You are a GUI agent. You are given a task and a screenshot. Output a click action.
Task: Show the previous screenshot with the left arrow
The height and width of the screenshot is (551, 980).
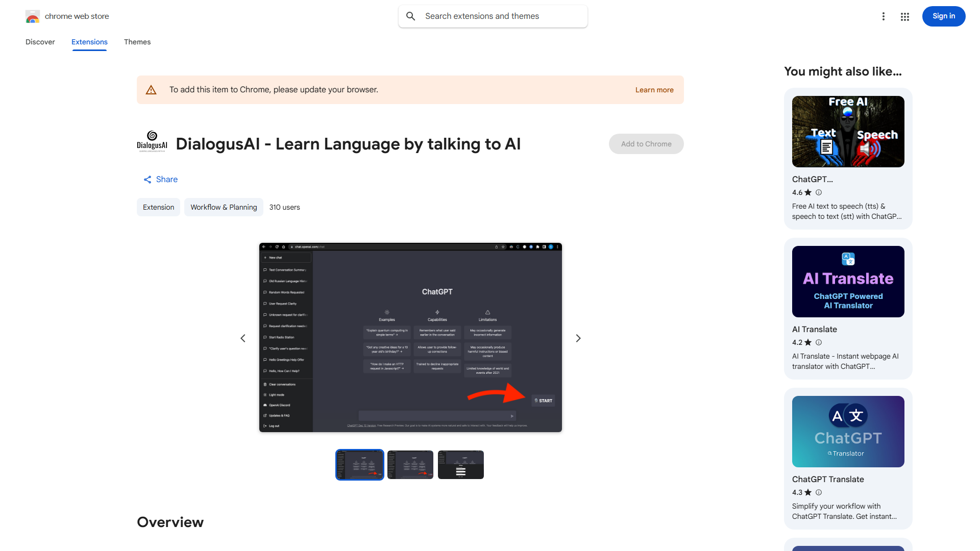pyautogui.click(x=243, y=338)
